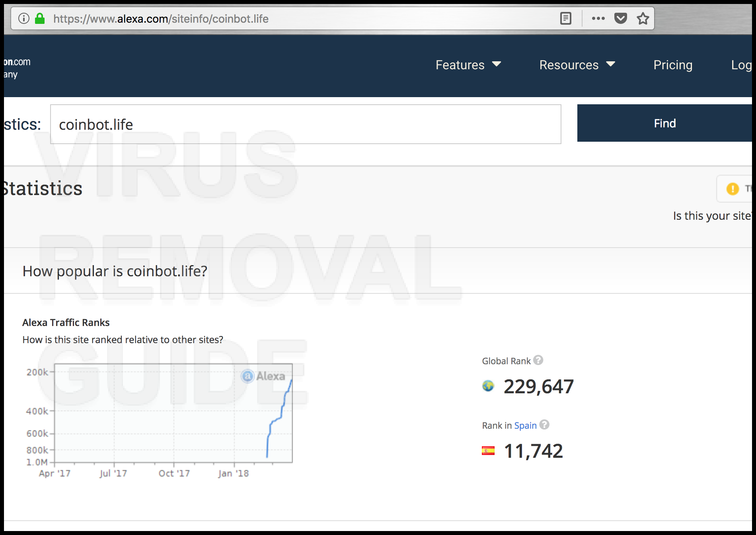Screen dimensions: 756x535
Task: Click the Log in nav item
Action: [742, 65]
